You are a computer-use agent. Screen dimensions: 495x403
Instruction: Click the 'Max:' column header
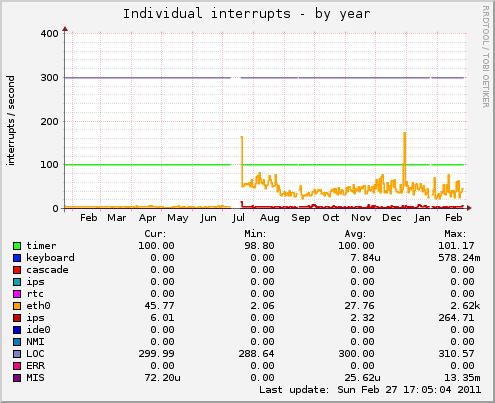(x=455, y=234)
